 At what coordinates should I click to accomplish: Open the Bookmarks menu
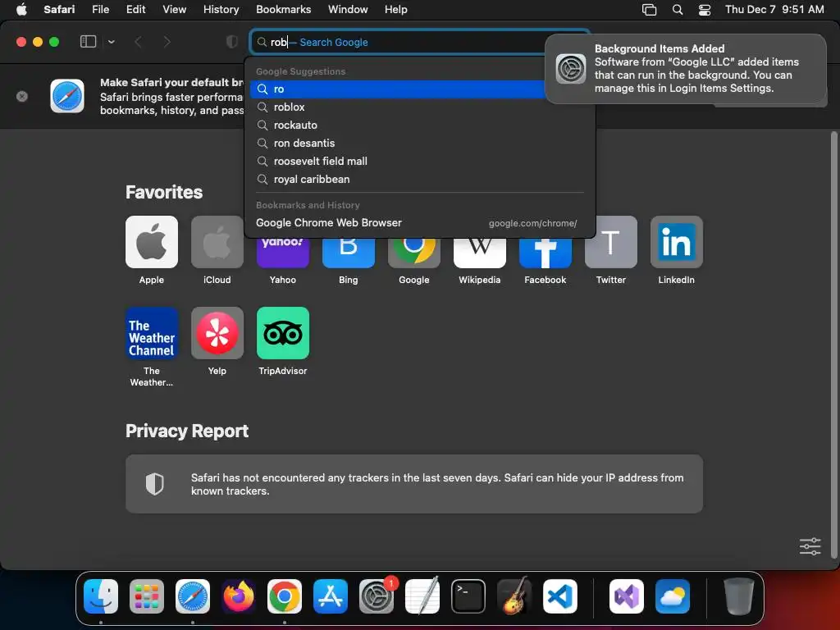point(283,9)
